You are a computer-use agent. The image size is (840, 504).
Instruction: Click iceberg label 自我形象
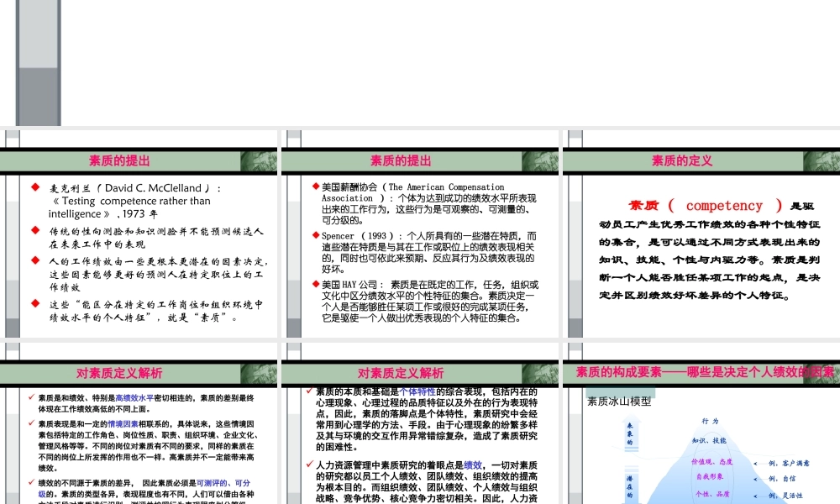[x=710, y=476]
